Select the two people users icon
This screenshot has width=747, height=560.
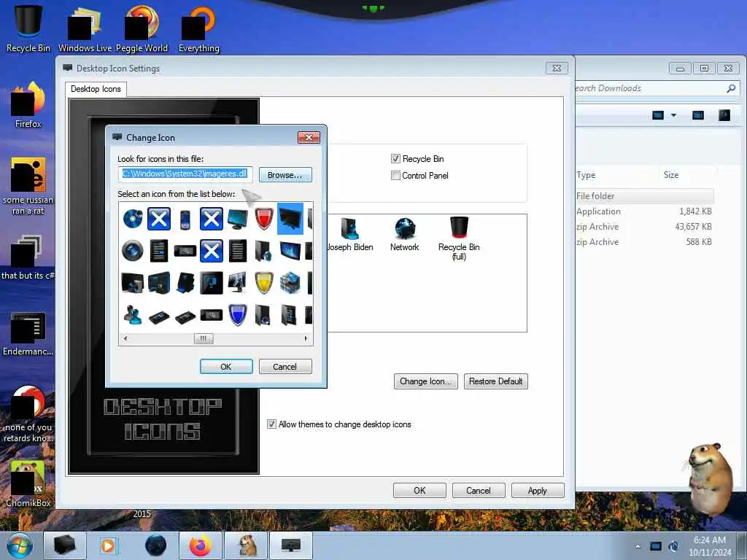(133, 315)
